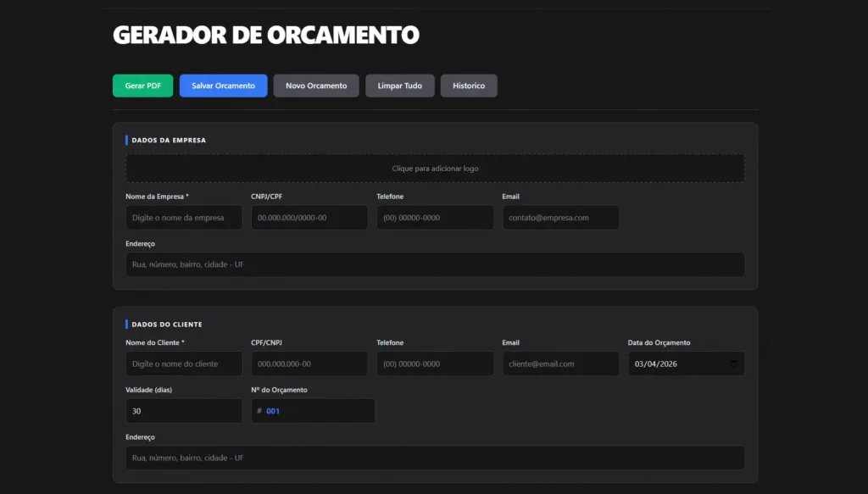The image size is (868, 494).
Task: Start a new quote with Novo Orcamento
Action: tap(316, 86)
